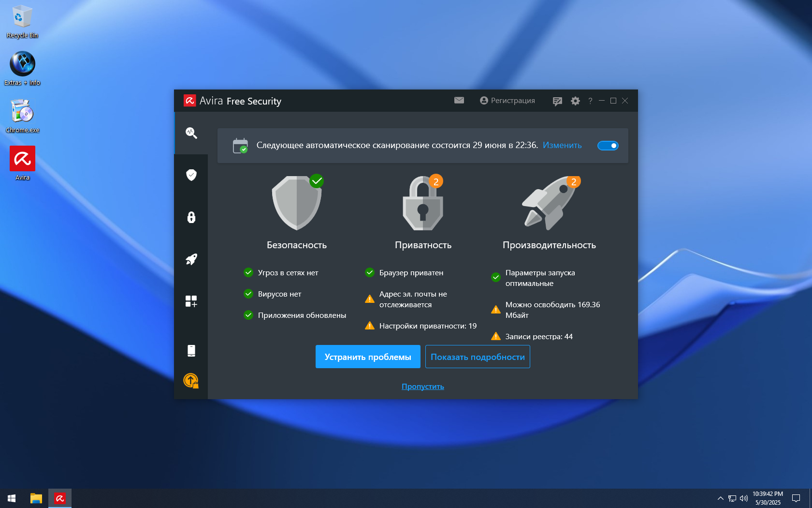The image size is (812, 508).
Task: Click the Угроз в сетях нет status
Action: (281, 272)
